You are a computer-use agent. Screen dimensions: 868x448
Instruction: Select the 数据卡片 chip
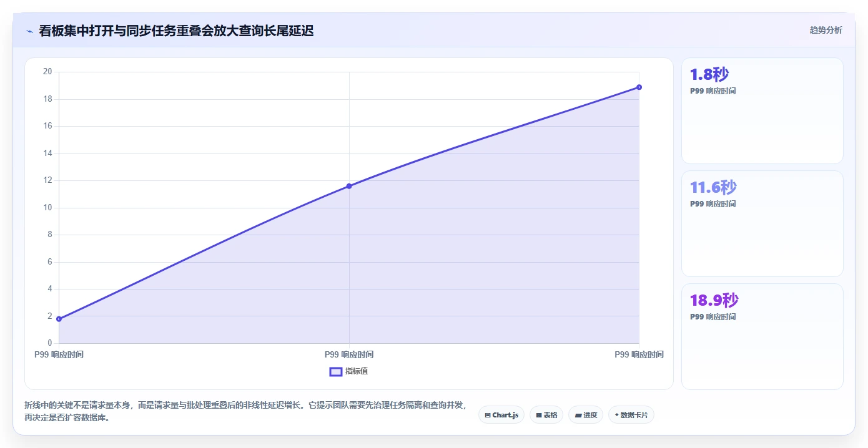tap(631, 415)
